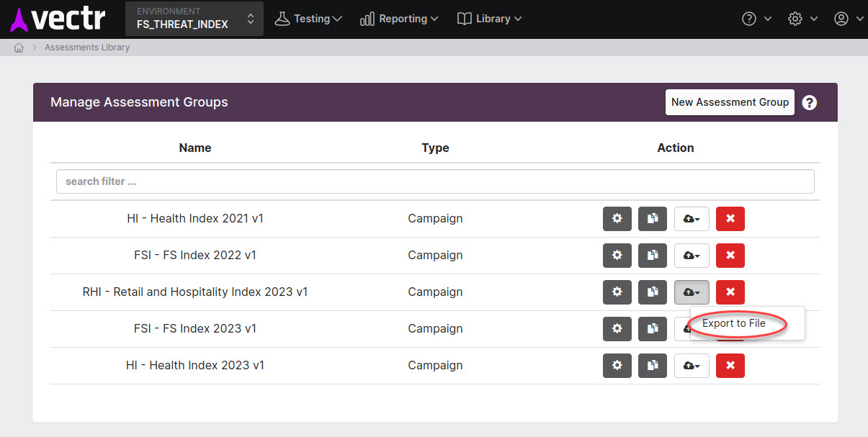Clone FSI - FS Index 2022 v1 group
Viewport: 868px width, 437px height.
653,256
